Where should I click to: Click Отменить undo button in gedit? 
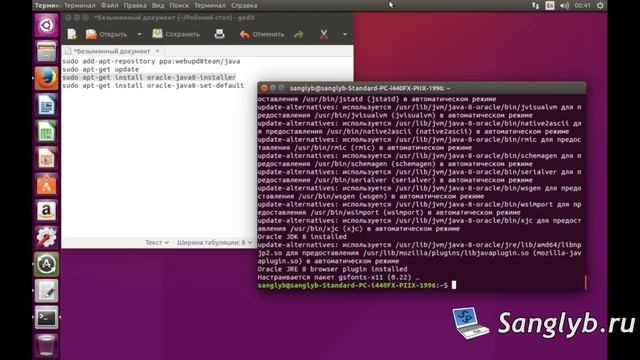coord(262,34)
